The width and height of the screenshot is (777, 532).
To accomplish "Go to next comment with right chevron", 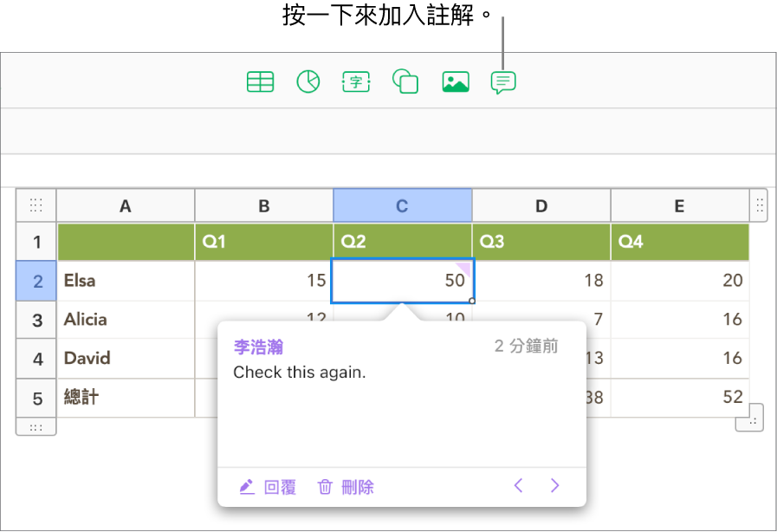I will click(x=555, y=486).
